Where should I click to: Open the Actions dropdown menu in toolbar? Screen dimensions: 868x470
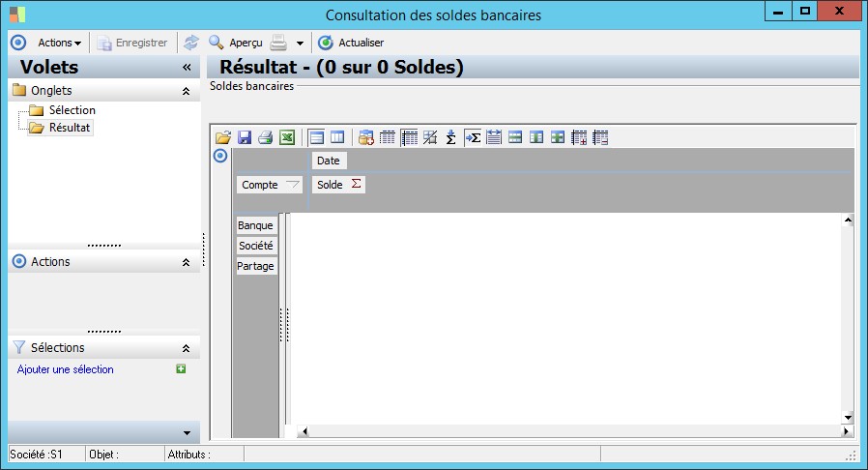[x=59, y=43]
